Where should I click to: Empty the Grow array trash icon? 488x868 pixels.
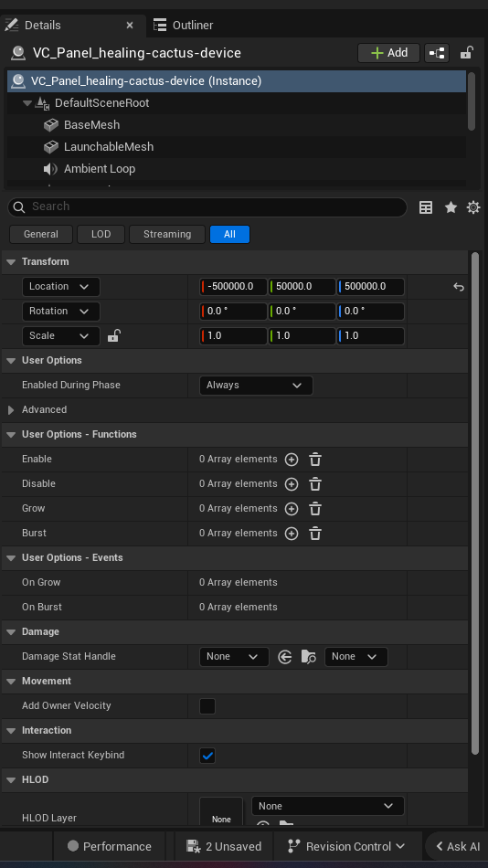(x=315, y=509)
